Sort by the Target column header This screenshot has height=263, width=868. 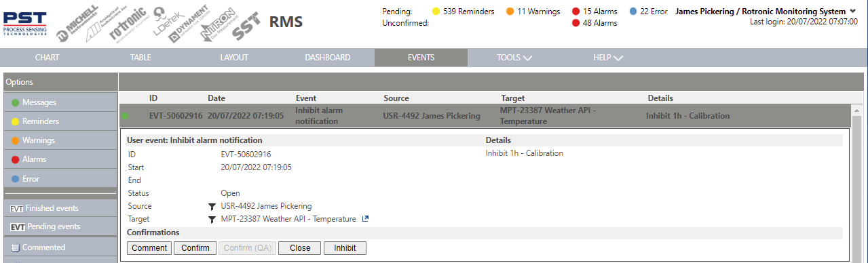pos(513,98)
